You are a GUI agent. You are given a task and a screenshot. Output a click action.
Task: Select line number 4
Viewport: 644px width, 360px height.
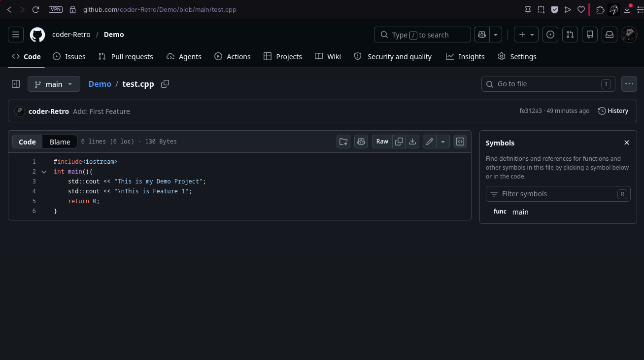click(34, 191)
